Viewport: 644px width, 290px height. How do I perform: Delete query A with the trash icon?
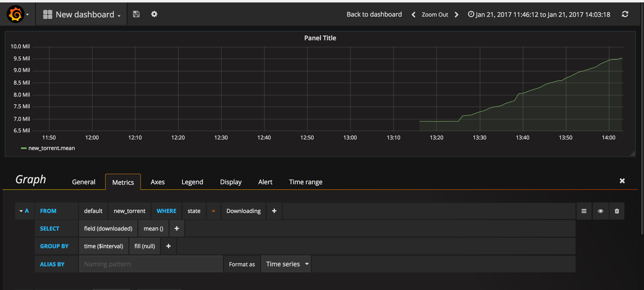coord(617,211)
